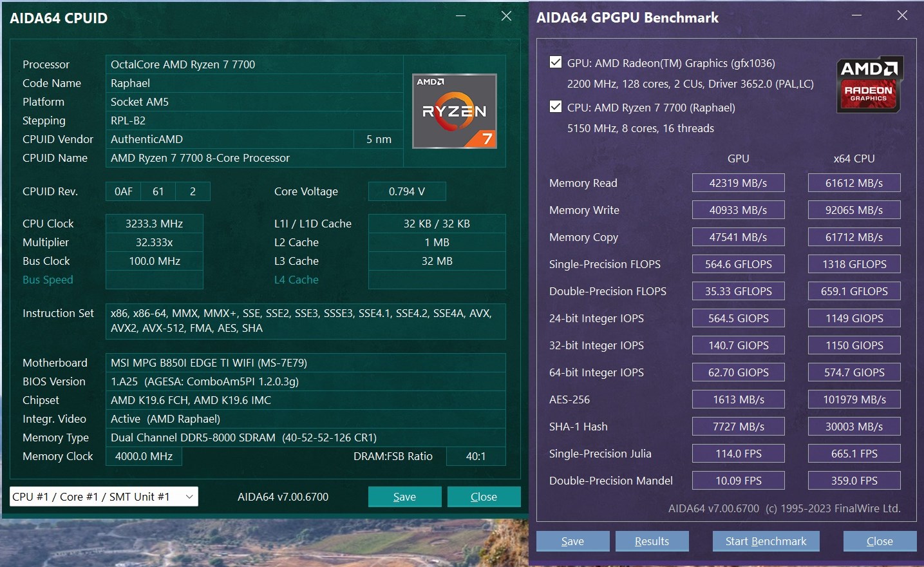Screen dimensions: 924x567
Task: Select the L4 Cache label
Action: 296,280
